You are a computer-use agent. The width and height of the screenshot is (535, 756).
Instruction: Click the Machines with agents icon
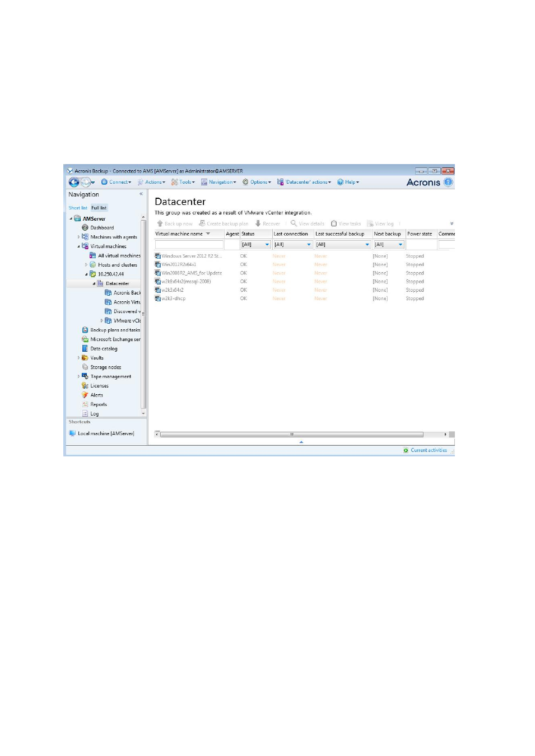tap(85, 237)
